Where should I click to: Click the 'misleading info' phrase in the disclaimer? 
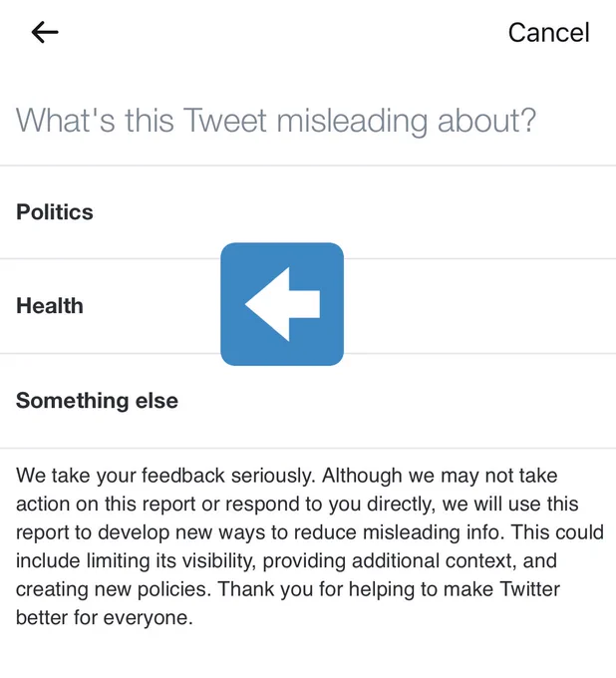coord(434,532)
